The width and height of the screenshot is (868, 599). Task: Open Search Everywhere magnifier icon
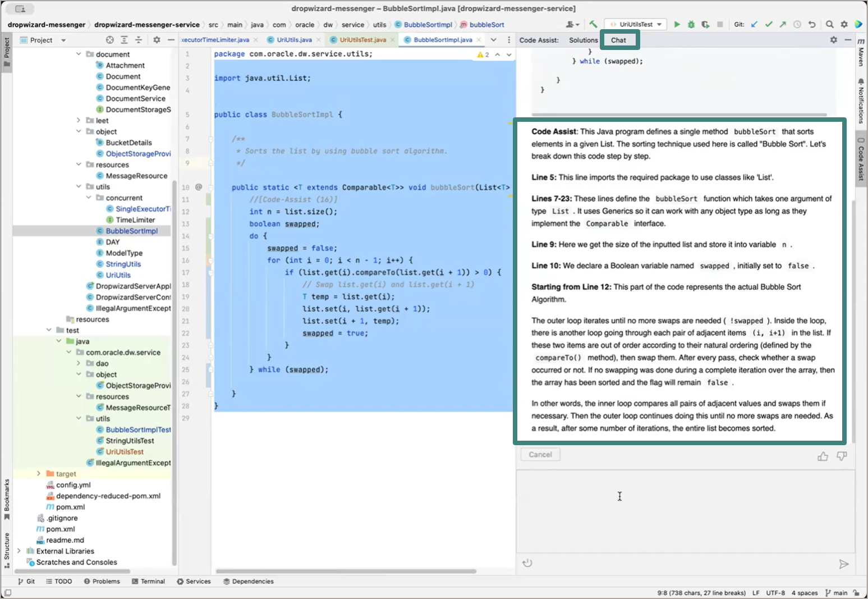coord(829,25)
